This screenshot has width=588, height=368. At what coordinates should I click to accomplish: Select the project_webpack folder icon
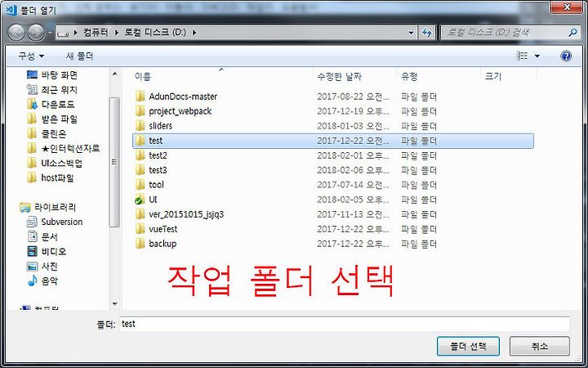[x=140, y=111]
